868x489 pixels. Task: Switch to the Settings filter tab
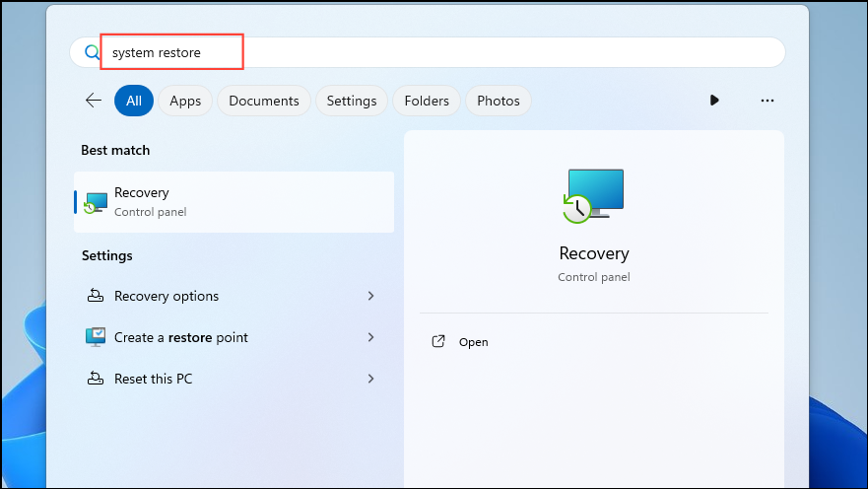352,101
